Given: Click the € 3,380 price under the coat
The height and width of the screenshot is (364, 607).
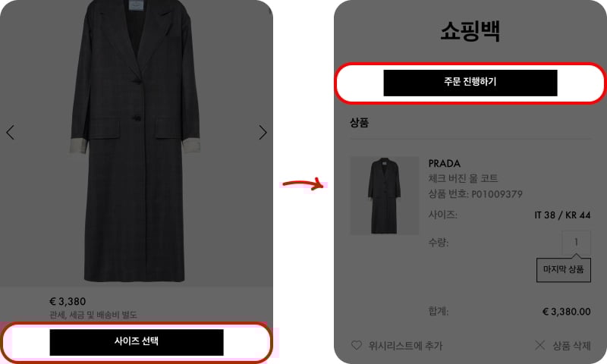Looking at the screenshot, I should point(68,301).
